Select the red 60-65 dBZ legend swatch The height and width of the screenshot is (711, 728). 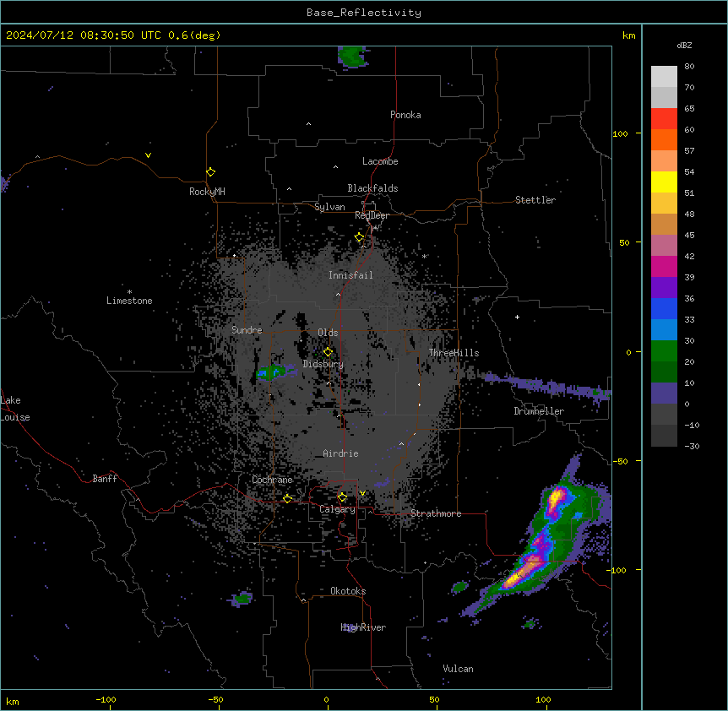click(664, 118)
